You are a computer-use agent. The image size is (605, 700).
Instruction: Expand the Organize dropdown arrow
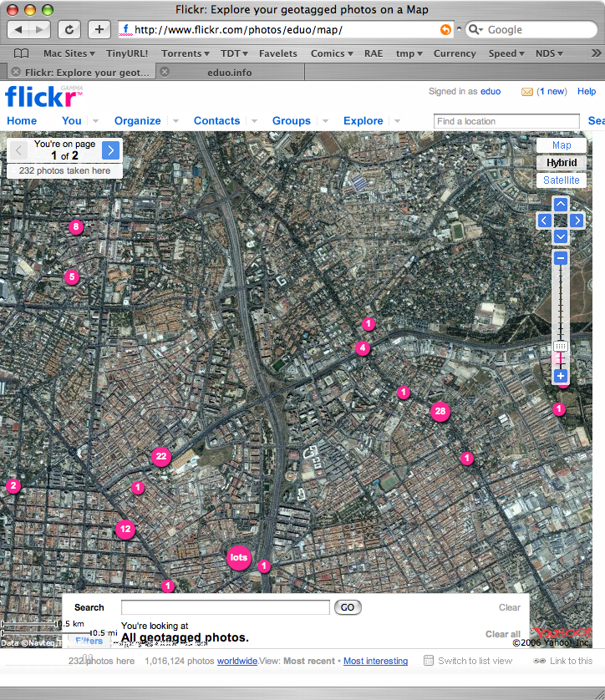(175, 121)
